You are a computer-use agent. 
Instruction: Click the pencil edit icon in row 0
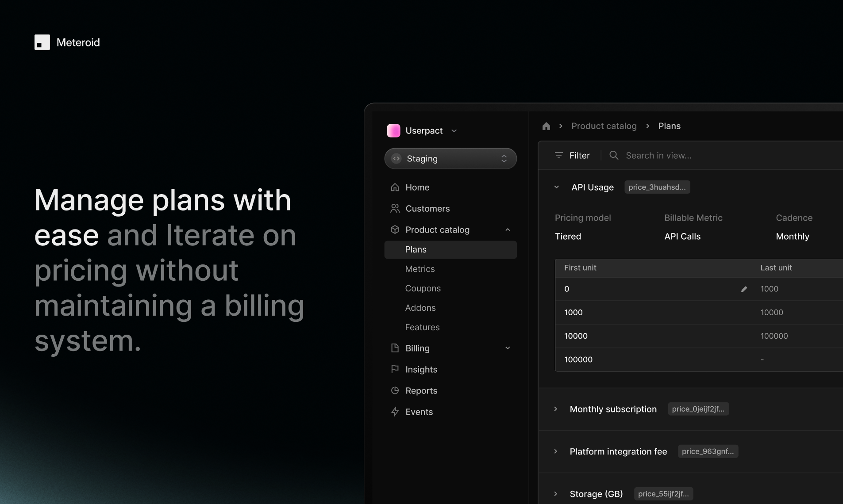coord(744,289)
